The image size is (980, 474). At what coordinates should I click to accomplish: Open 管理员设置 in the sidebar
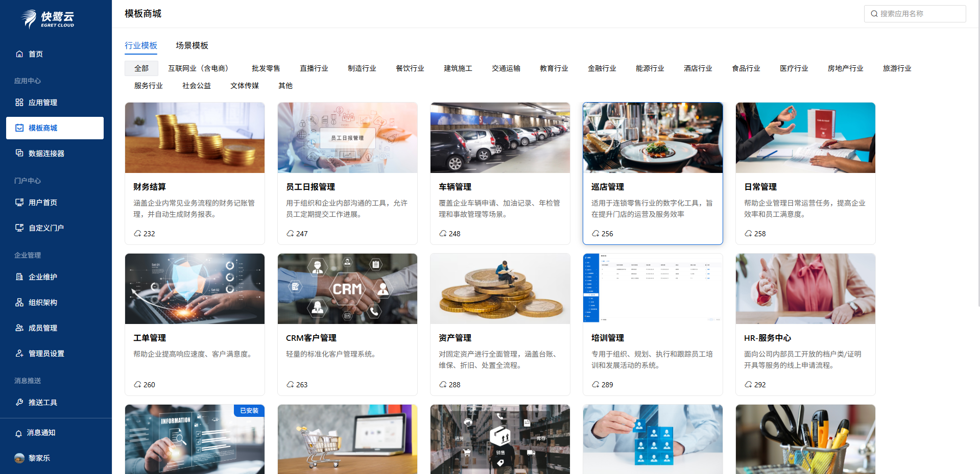[x=46, y=354]
